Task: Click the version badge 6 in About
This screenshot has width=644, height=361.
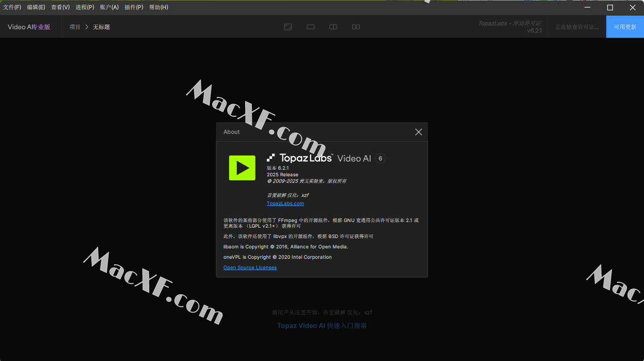Action: 380,158
